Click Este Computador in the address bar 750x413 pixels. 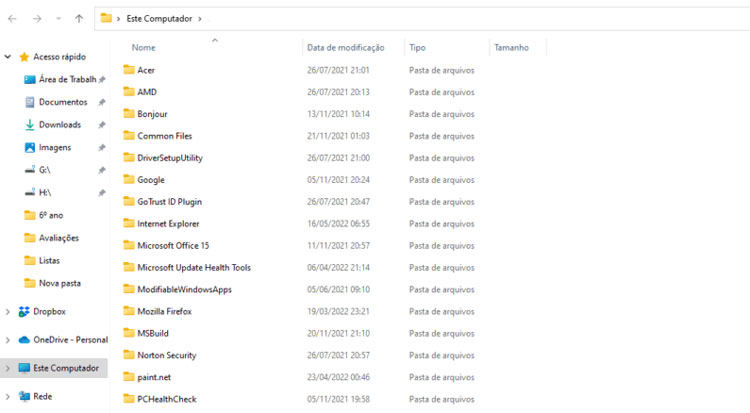[x=160, y=18]
